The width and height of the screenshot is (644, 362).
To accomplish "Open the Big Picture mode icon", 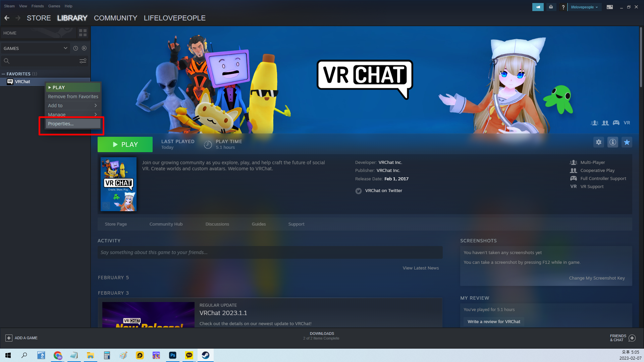I will pos(610,7).
